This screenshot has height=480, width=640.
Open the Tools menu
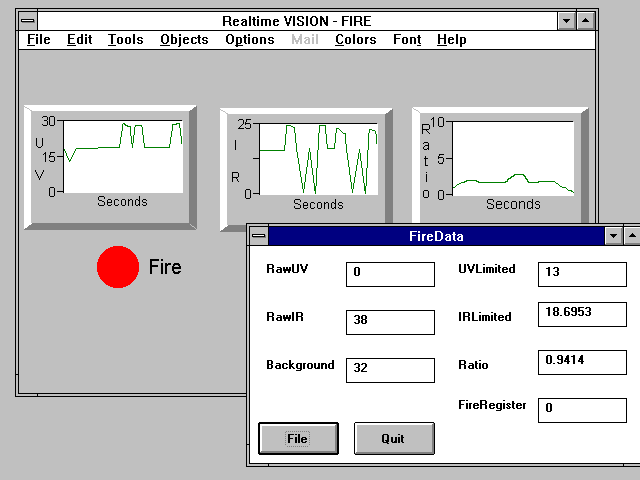click(x=125, y=40)
